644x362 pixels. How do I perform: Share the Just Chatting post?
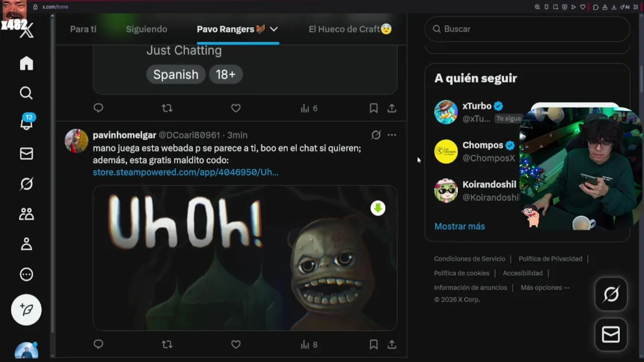[x=392, y=108]
